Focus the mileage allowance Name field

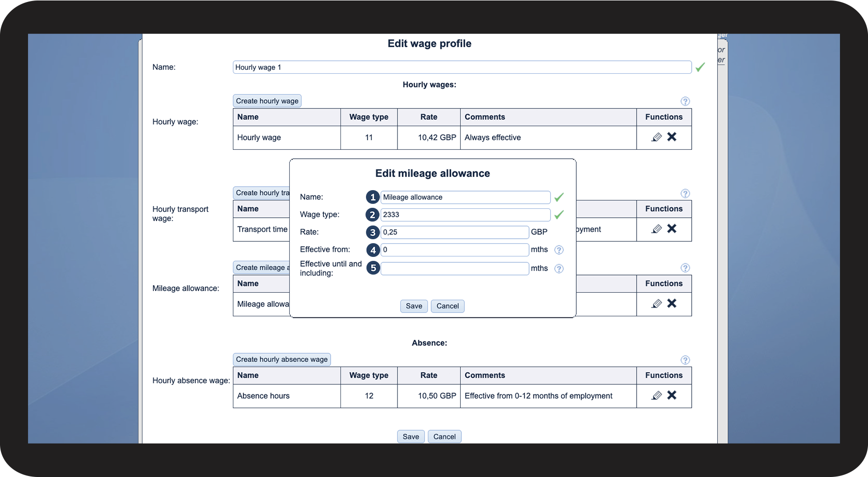(466, 197)
